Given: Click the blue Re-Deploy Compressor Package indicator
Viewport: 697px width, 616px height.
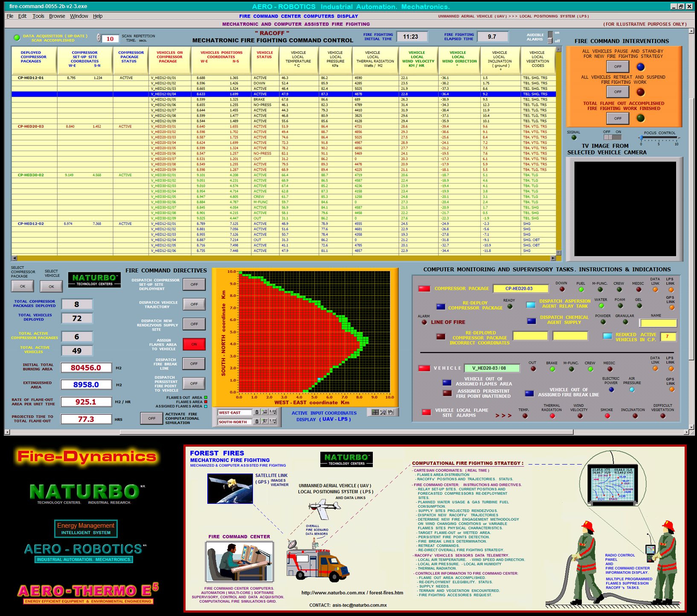Looking at the screenshot, I should pos(441,306).
